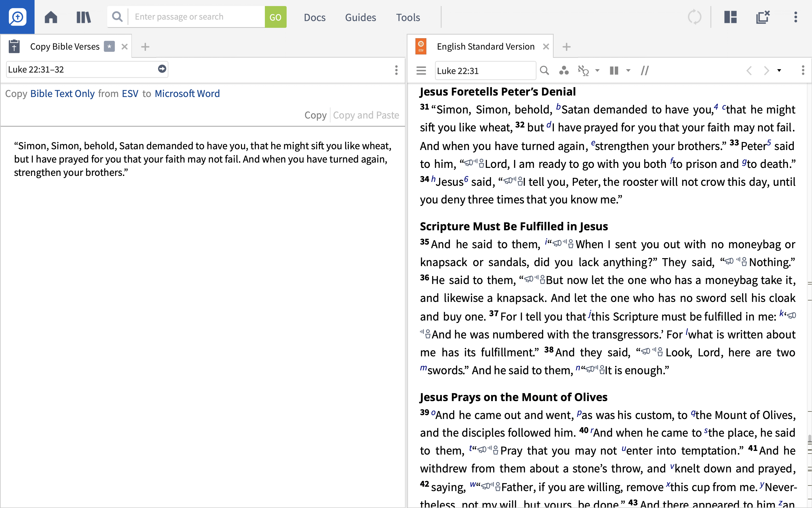Screen dimensions: 812x508
Task: Open the Copy Bible Verses panel menu
Action: coord(396,70)
